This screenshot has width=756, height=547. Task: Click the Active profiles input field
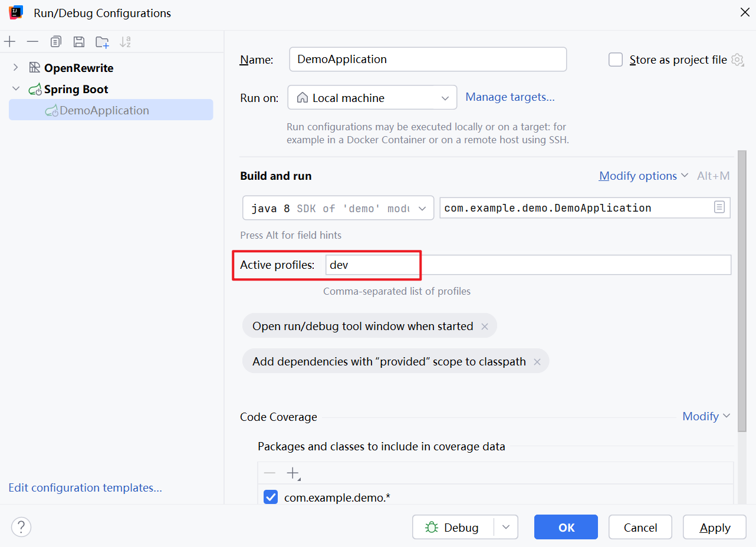[528, 265]
